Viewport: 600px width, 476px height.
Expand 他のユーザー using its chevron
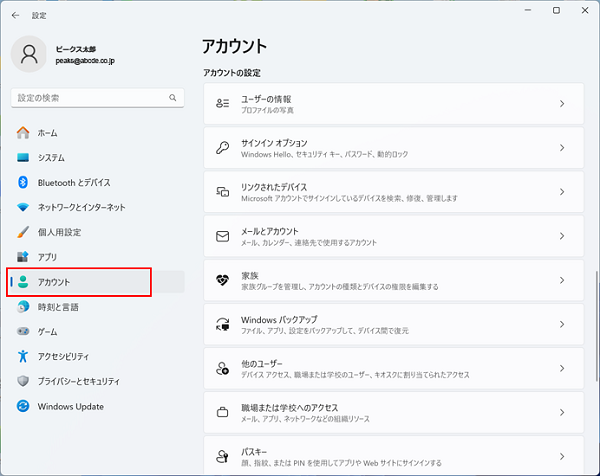pos(562,368)
